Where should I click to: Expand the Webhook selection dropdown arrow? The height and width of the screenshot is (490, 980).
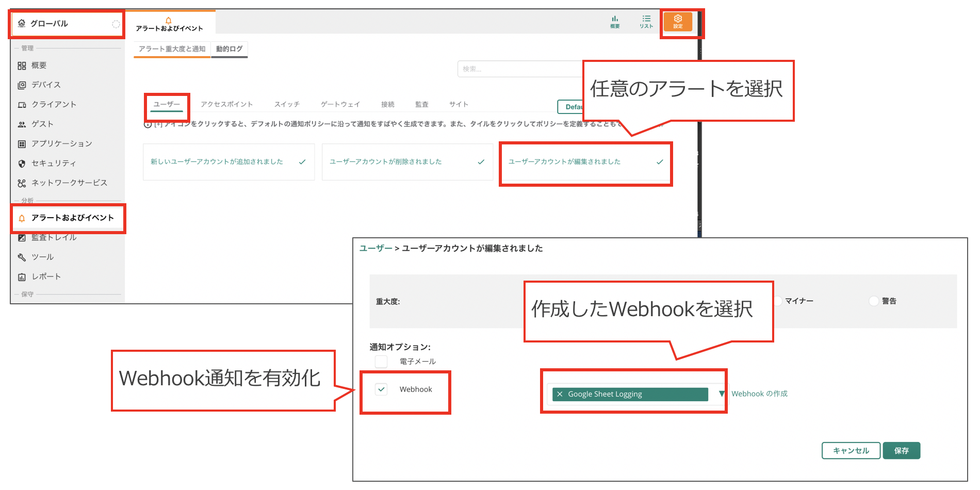(x=722, y=394)
